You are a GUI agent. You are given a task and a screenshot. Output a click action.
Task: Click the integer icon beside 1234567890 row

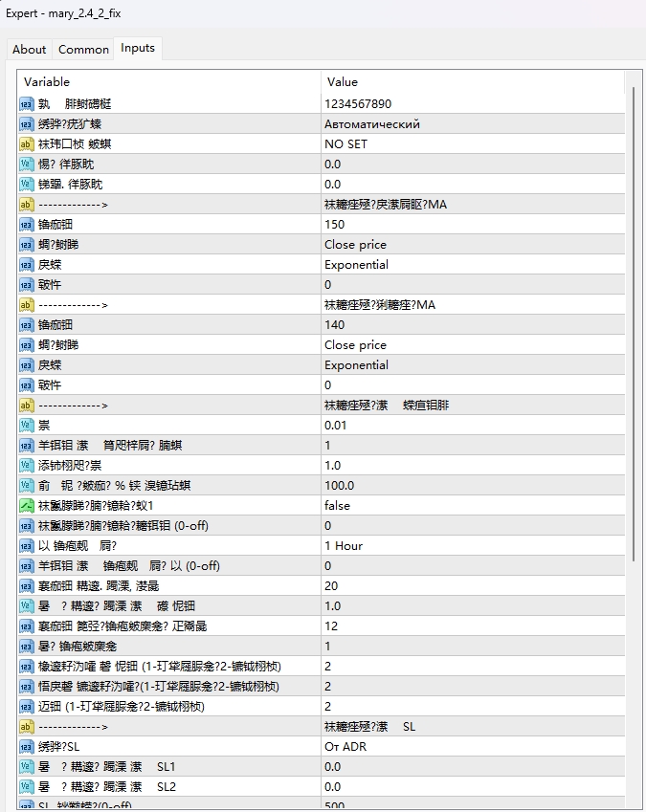coord(27,104)
